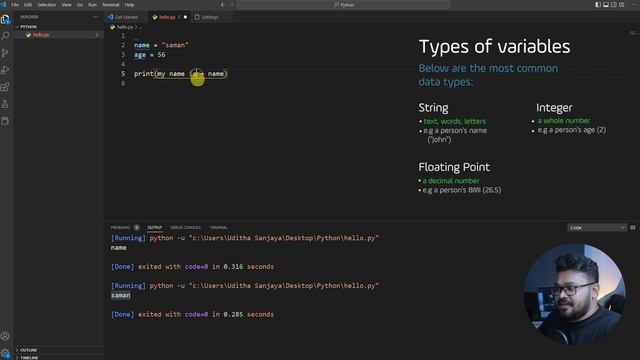Open Explorer more actions ellipsis
Viewport: 640px width, 360px height.
tap(96, 17)
